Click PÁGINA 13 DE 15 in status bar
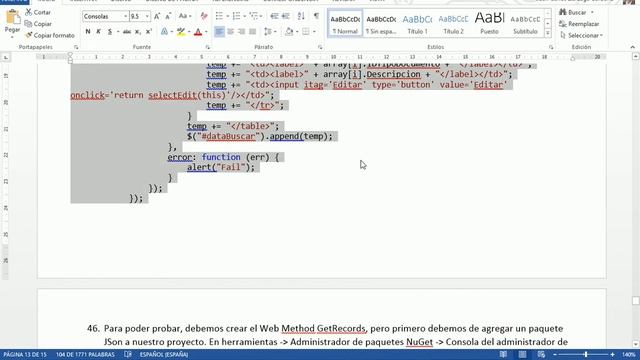The height and width of the screenshot is (360, 640). tap(24, 354)
